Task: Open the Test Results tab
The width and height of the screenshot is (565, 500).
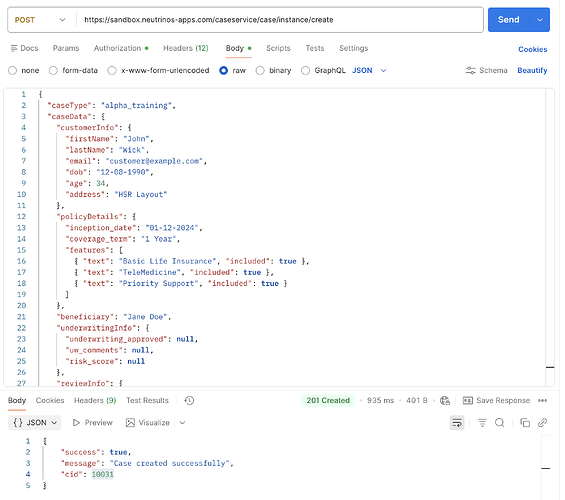Action: point(147,401)
